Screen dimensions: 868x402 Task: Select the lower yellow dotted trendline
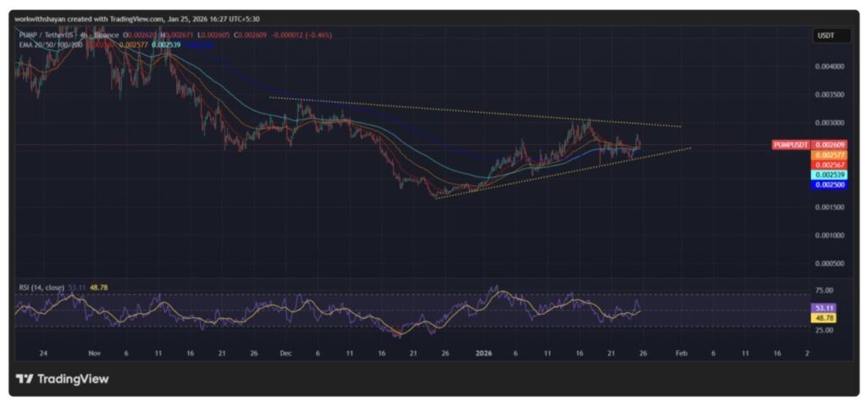[x=559, y=172]
